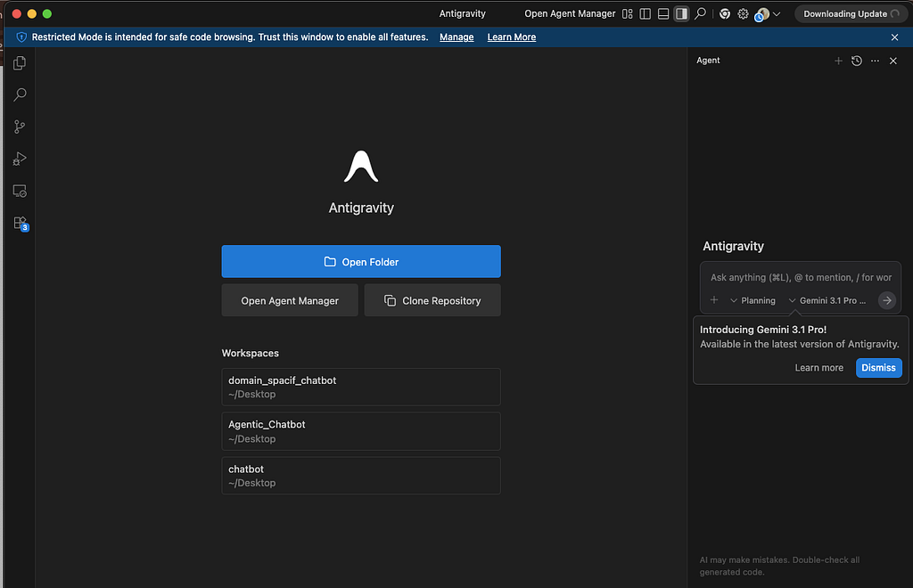Image resolution: width=913 pixels, height=588 pixels.
Task: Click the Open Folder button
Action: (360, 261)
